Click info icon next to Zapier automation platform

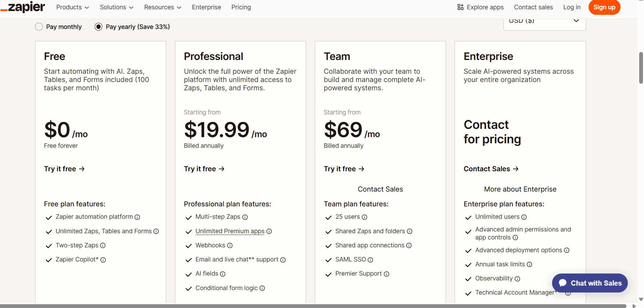click(137, 217)
